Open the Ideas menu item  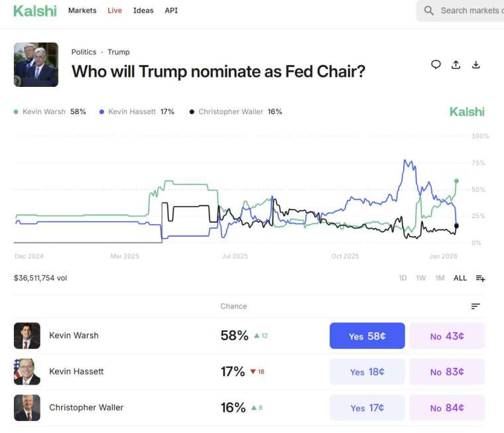[143, 11]
